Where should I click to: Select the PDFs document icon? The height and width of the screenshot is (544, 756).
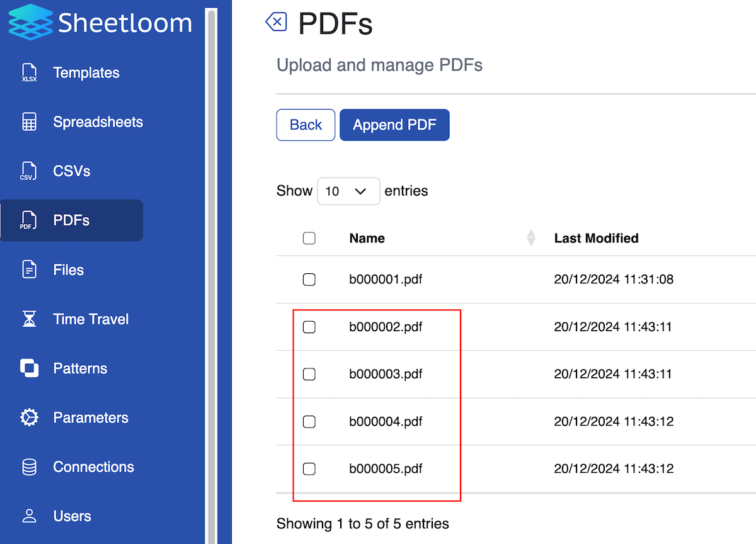click(28, 220)
